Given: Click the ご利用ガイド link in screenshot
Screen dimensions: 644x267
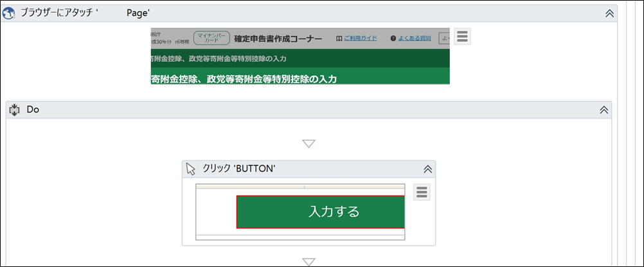Looking at the screenshot, I should (360, 38).
